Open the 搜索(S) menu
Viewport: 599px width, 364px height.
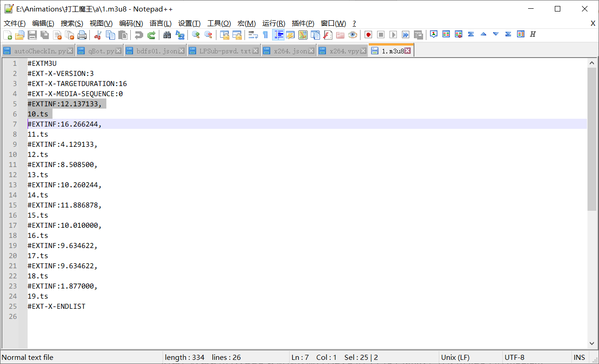click(x=72, y=23)
